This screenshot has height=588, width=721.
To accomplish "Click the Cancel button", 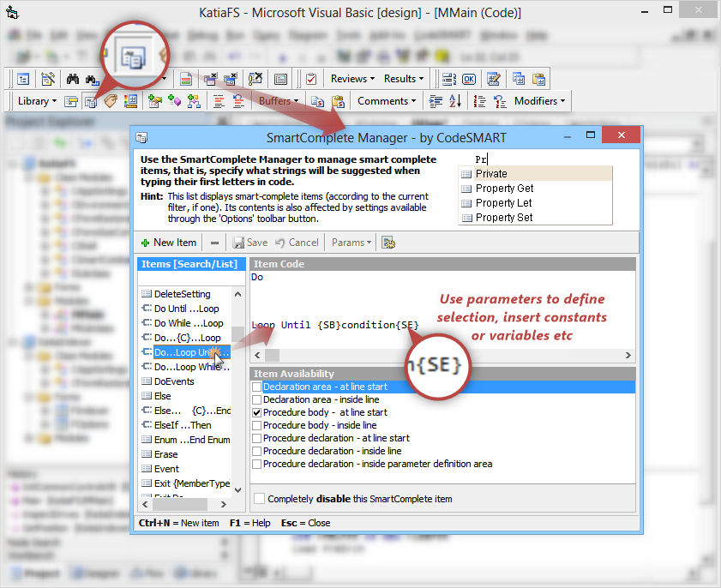I will pyautogui.click(x=297, y=243).
